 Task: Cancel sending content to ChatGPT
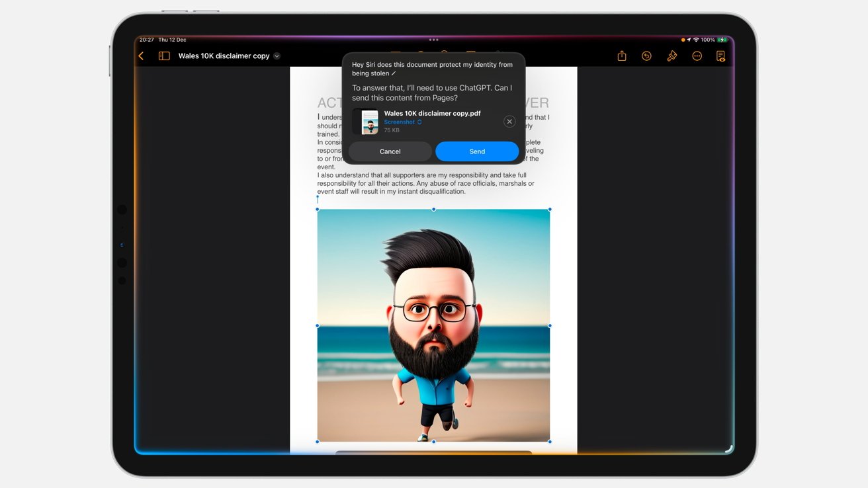point(390,151)
